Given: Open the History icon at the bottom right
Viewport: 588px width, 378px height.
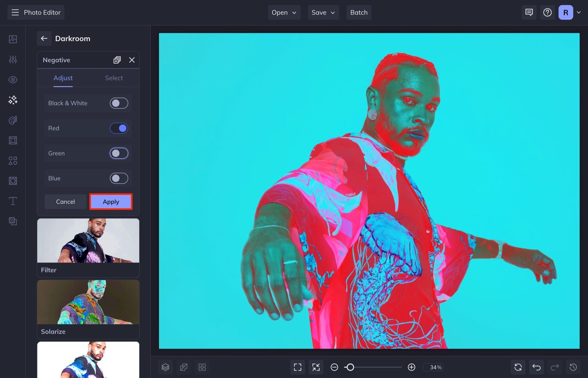Looking at the screenshot, I should [x=573, y=367].
